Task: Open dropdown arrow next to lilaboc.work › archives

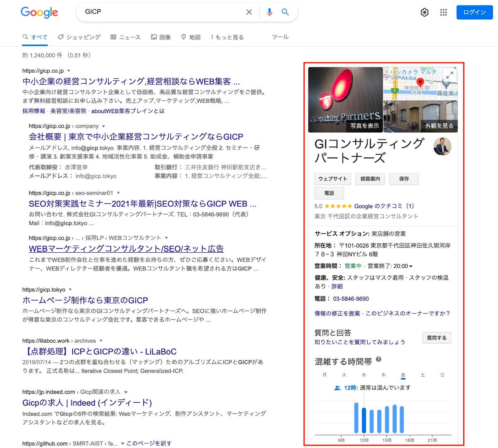Action: (101, 341)
